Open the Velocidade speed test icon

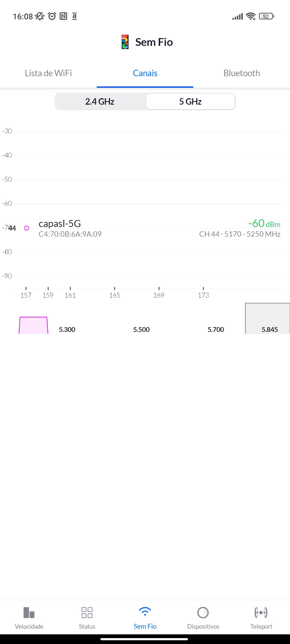tap(29, 612)
